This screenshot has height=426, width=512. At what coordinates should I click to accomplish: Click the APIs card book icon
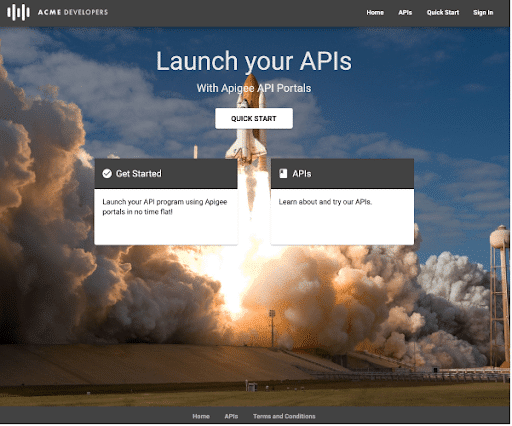pos(283,174)
